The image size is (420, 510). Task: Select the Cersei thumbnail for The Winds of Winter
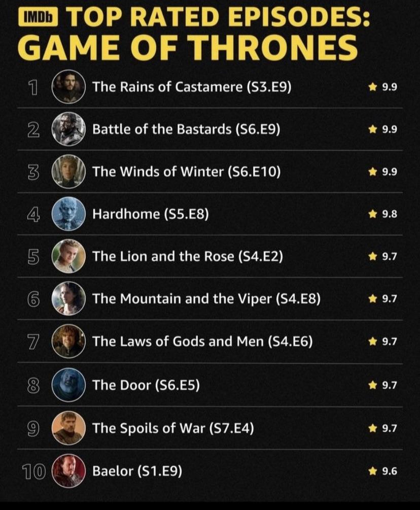point(69,172)
